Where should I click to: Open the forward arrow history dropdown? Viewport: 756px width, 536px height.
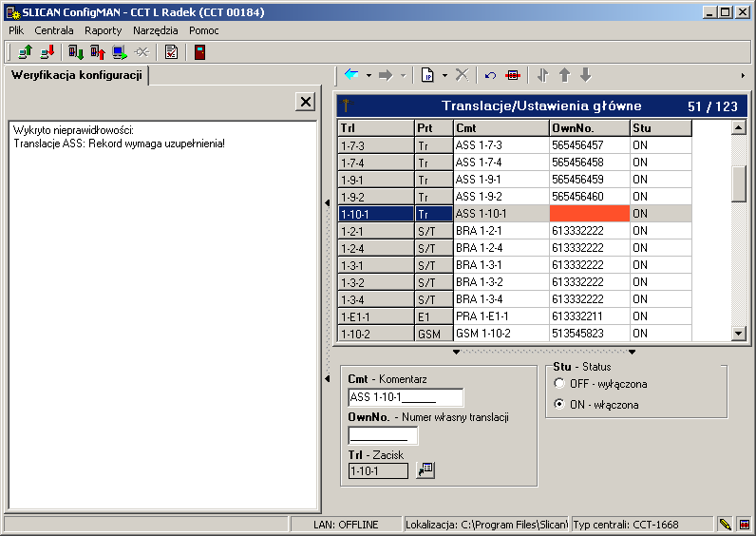[403, 76]
